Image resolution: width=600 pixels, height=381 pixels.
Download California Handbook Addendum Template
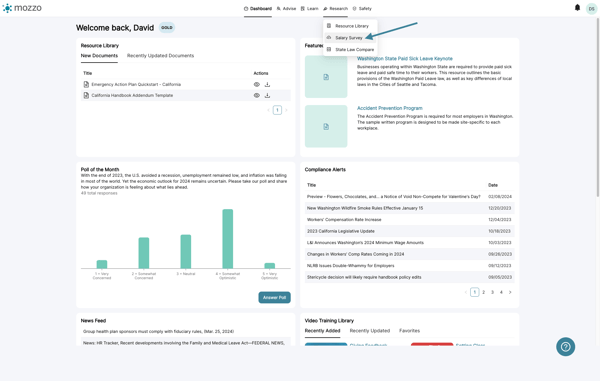[267, 95]
